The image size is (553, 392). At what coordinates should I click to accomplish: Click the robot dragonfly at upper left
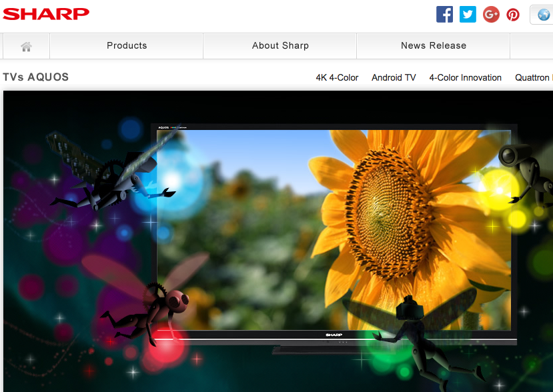tap(107, 170)
